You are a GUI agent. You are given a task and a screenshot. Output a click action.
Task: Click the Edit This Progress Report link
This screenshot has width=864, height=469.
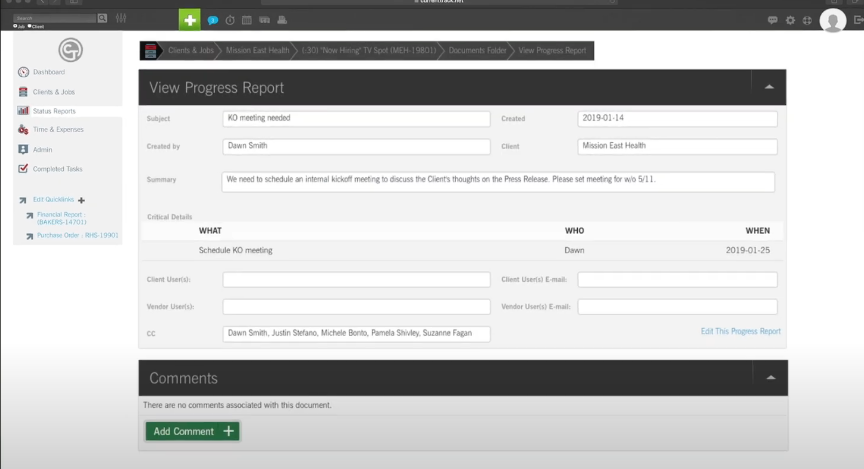pyautogui.click(x=741, y=331)
